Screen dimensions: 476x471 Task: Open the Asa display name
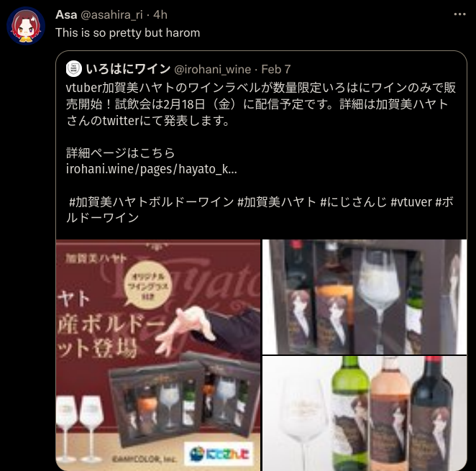(x=66, y=14)
